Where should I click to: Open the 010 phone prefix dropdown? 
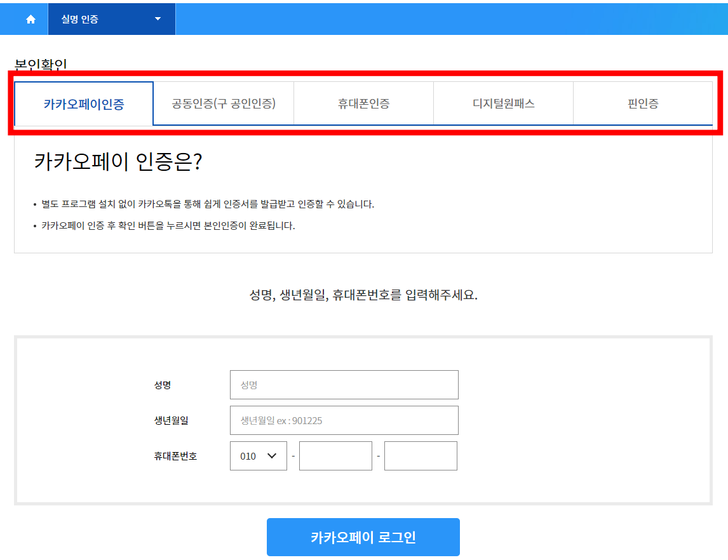258,456
